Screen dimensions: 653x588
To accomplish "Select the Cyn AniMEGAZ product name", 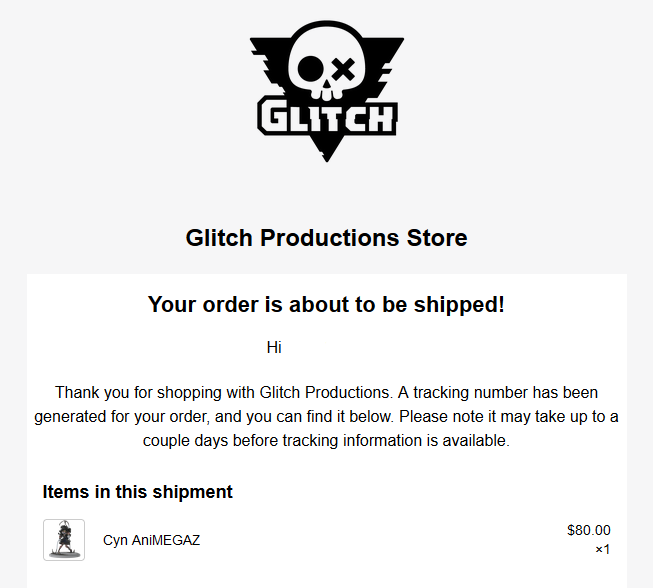I will click(151, 540).
